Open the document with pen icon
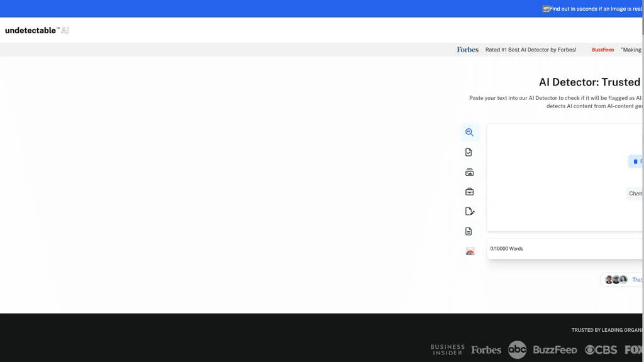Image resolution: width=644 pixels, height=362 pixels. [469, 211]
